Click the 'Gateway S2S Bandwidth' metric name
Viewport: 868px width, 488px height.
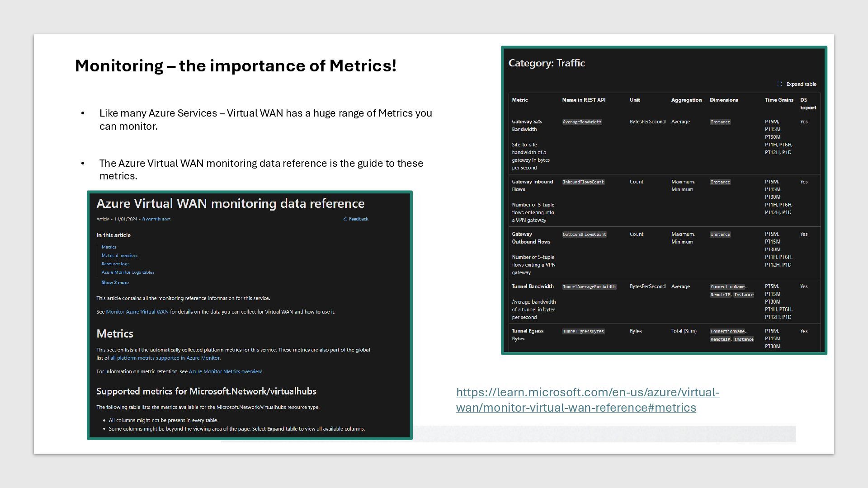tap(527, 126)
